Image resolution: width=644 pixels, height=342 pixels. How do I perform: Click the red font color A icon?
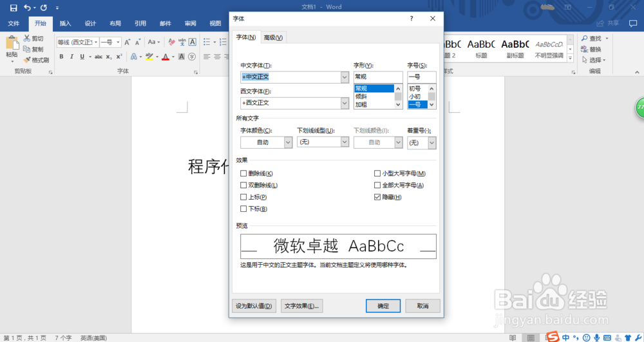(166, 57)
